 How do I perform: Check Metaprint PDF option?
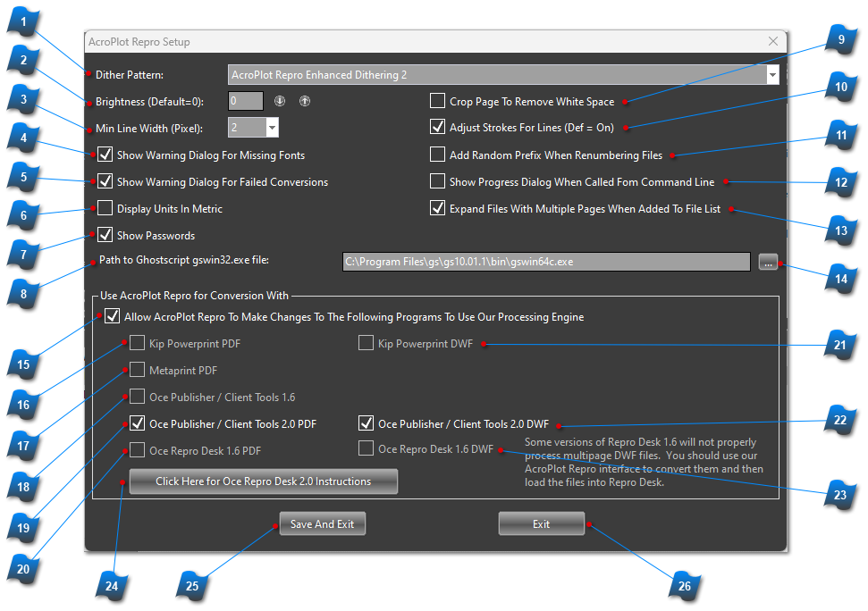[138, 370]
